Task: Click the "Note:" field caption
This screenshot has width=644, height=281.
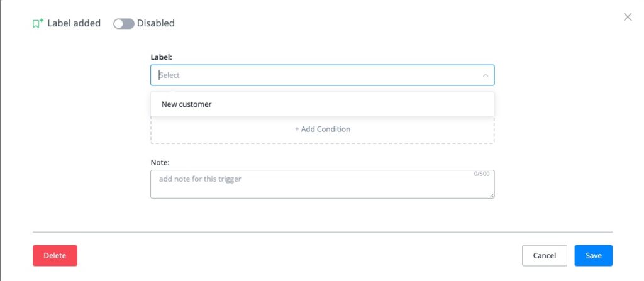Action: tap(160, 162)
